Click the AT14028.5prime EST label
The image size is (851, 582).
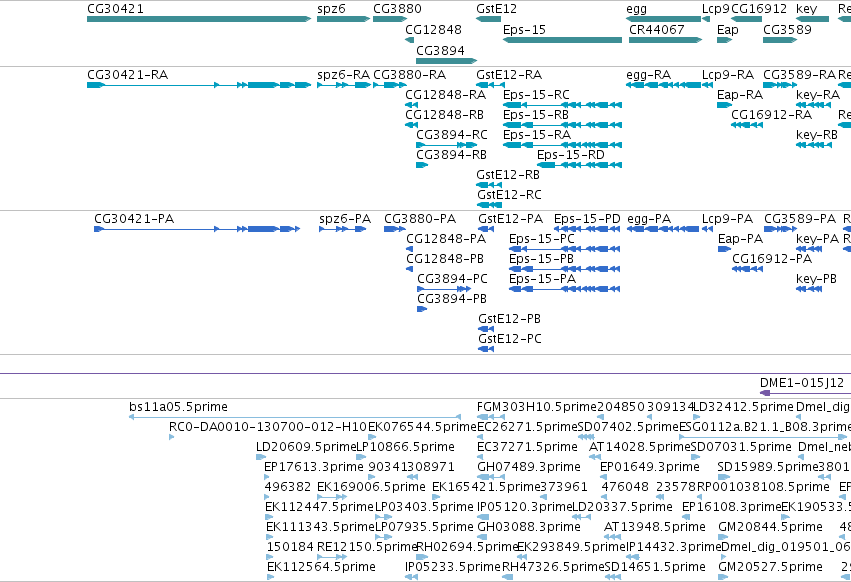pos(640,447)
